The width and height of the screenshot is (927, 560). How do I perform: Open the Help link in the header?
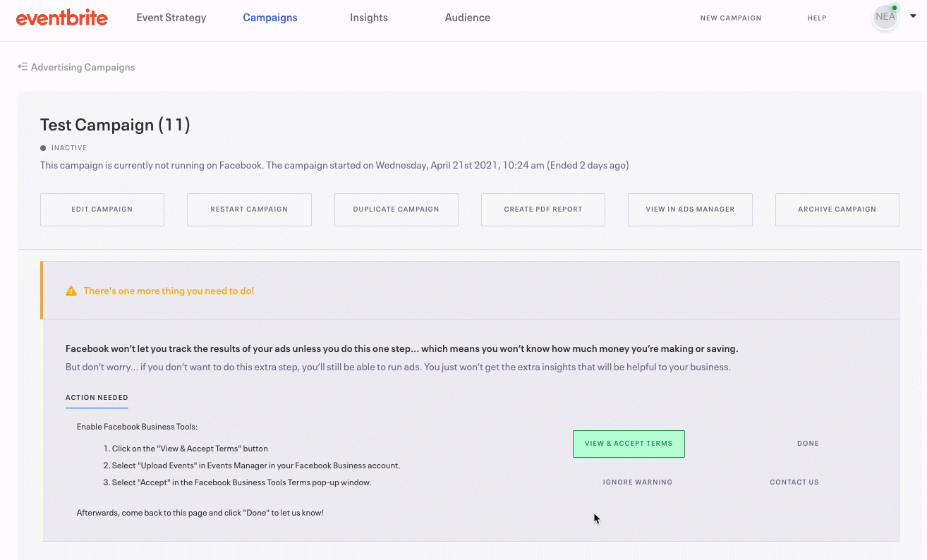click(x=817, y=18)
